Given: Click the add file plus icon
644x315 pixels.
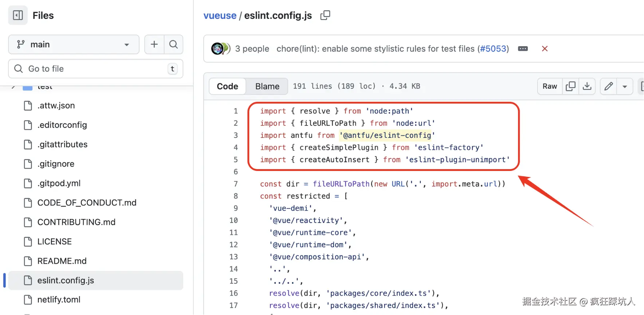Looking at the screenshot, I should [154, 44].
